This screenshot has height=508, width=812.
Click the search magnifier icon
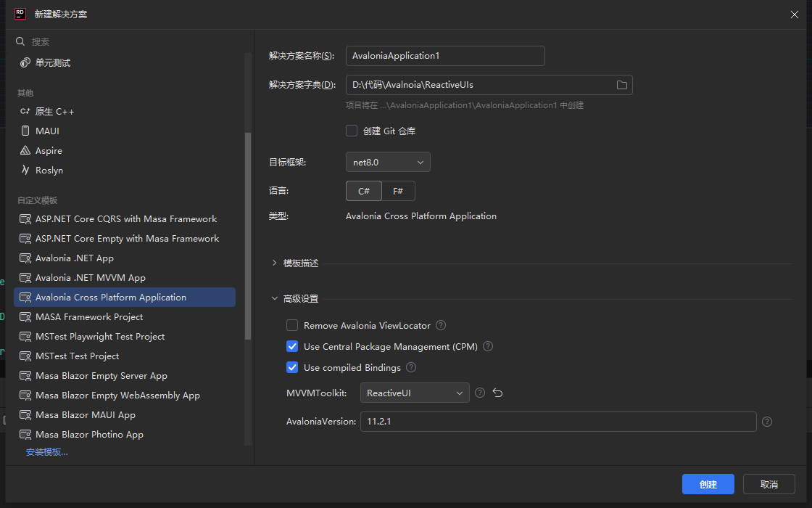click(x=20, y=41)
